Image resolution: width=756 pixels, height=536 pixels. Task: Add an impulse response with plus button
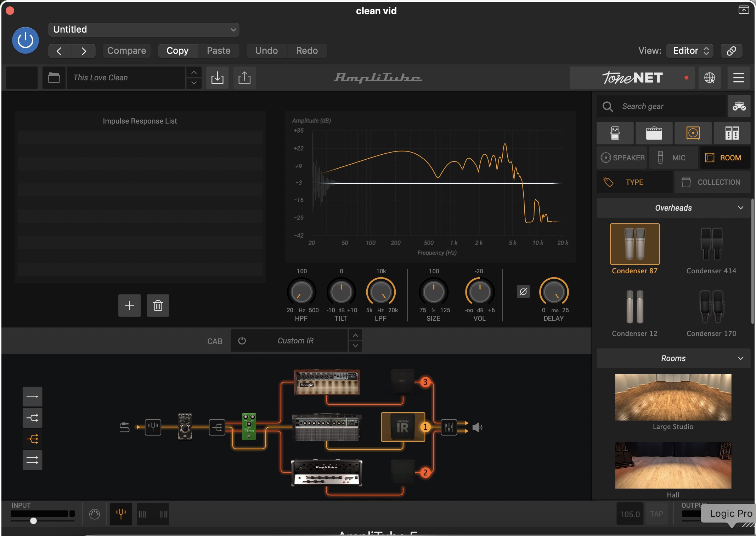pos(129,306)
